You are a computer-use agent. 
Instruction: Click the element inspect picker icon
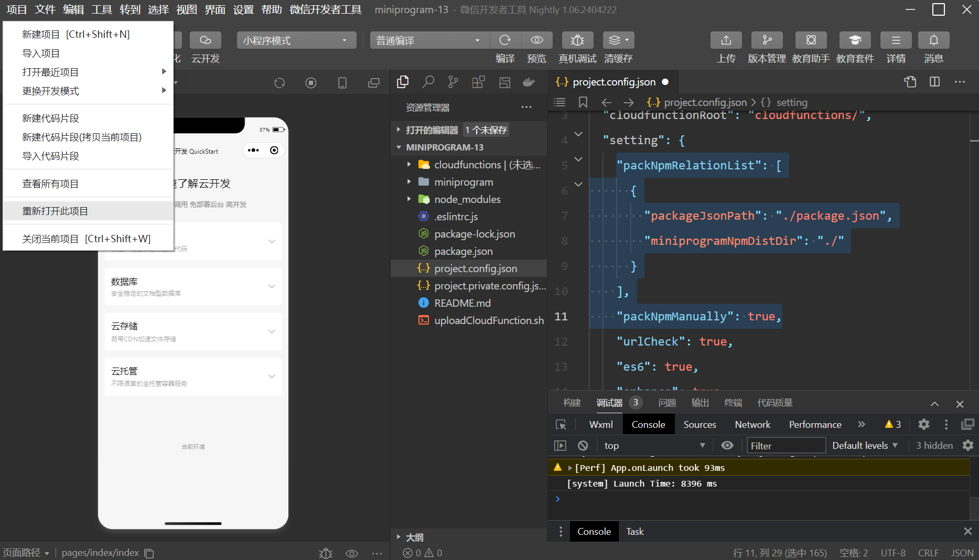(561, 425)
